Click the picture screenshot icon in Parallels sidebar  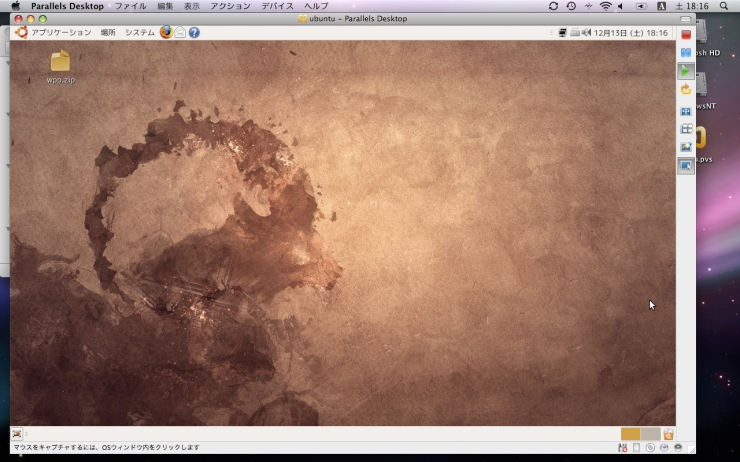[686, 147]
